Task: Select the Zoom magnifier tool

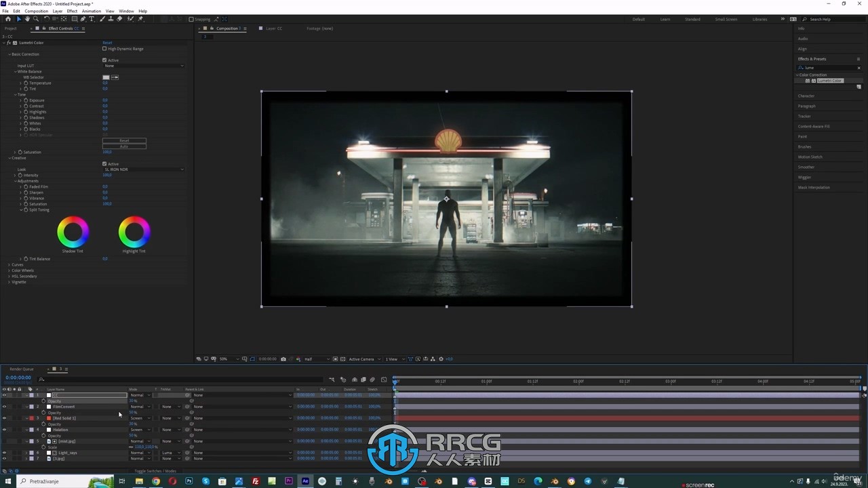Action: 36,19
